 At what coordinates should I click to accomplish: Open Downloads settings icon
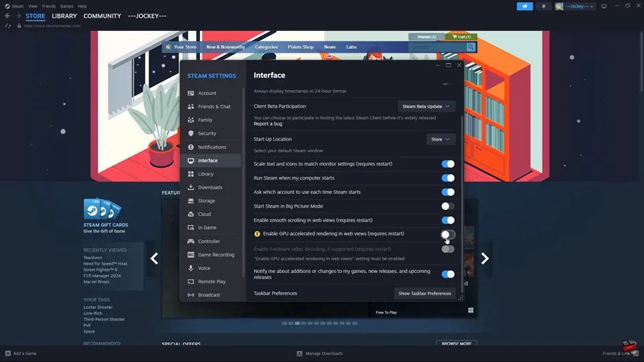[190, 187]
